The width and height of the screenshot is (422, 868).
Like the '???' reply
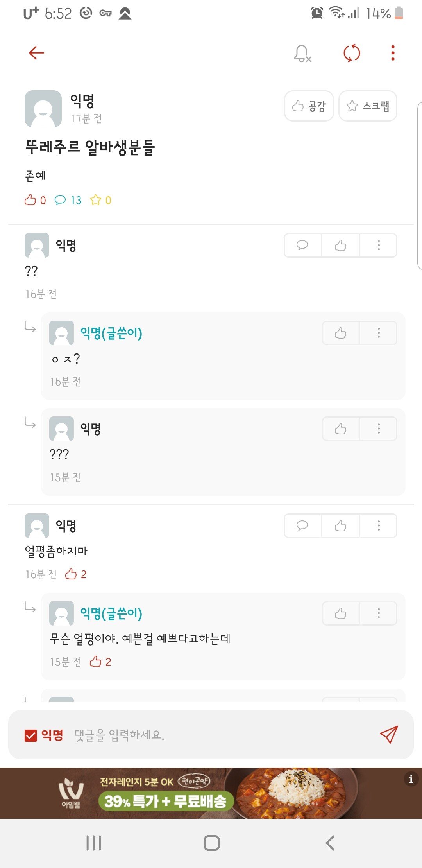pos(340,429)
